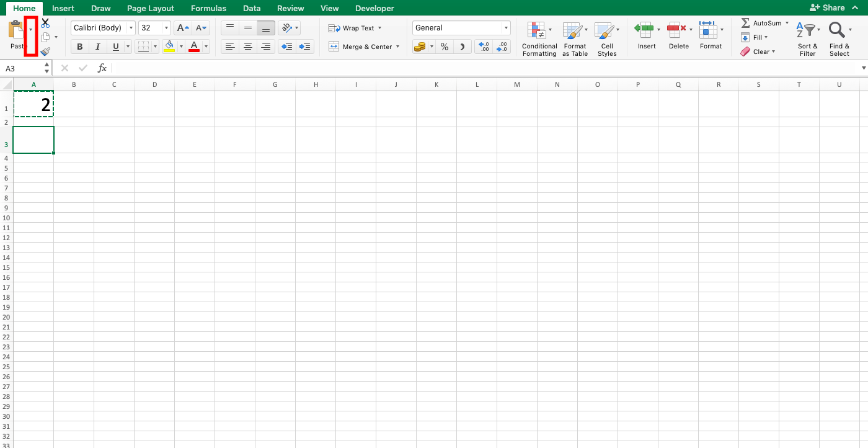Expand the fill color dropdown arrow
868x448 pixels.
pyautogui.click(x=181, y=47)
